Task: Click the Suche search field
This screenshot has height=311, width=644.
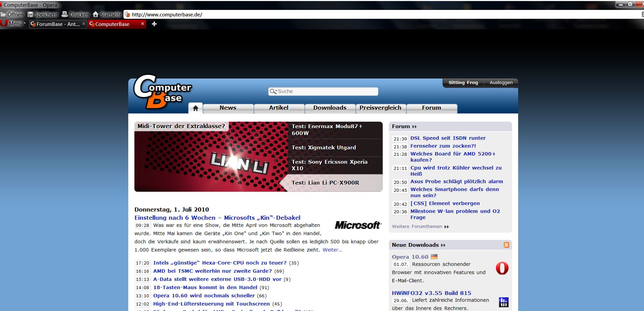Action: click(323, 92)
